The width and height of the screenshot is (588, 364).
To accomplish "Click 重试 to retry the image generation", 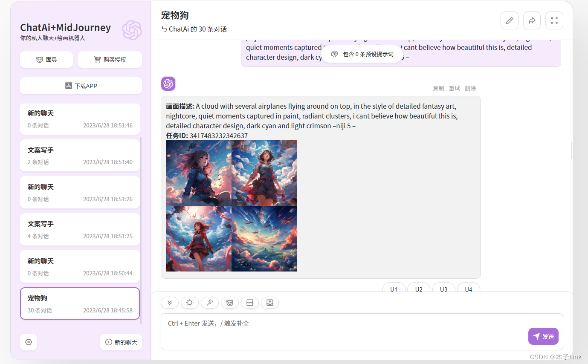I will click(454, 88).
